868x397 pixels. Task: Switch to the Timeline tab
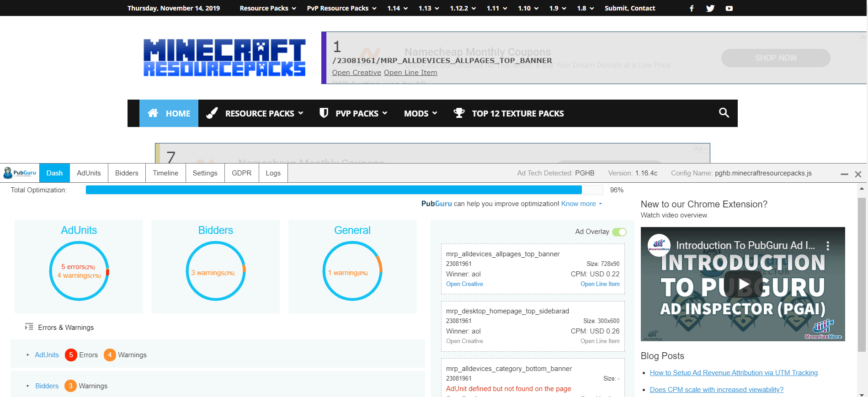tap(165, 173)
